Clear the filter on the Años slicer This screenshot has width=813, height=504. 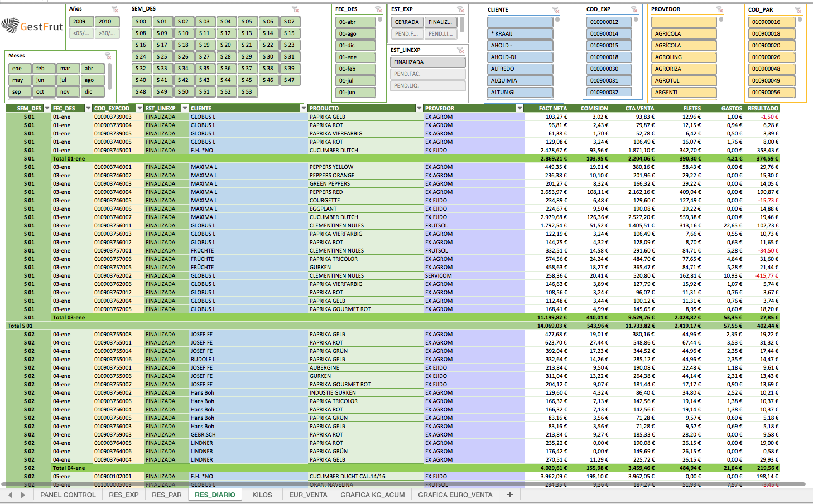click(115, 9)
